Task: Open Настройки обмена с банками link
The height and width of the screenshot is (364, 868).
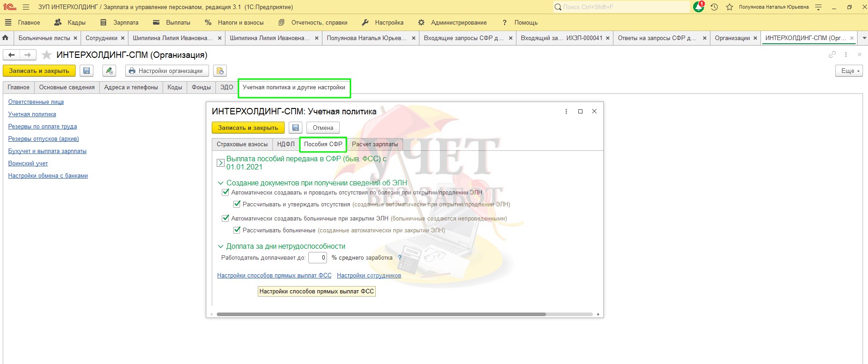Action: (48, 176)
